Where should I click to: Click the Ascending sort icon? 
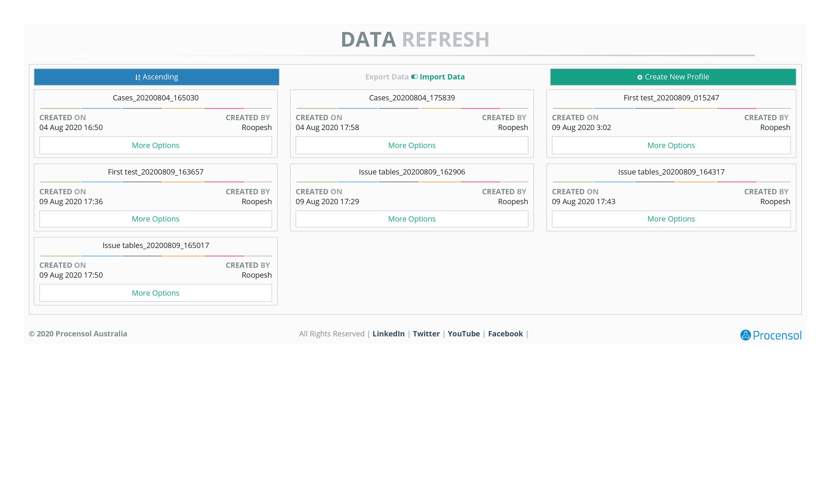coord(137,77)
